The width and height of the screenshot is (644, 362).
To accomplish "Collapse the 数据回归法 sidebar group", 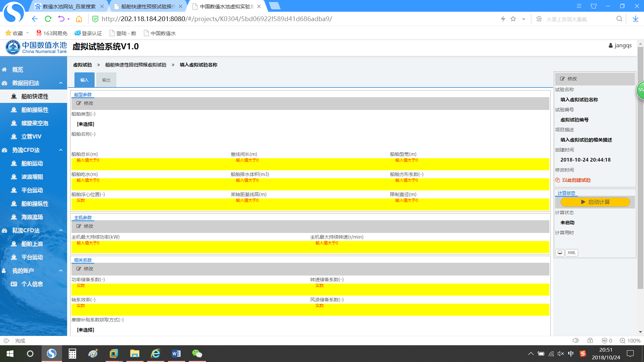I will [61, 83].
